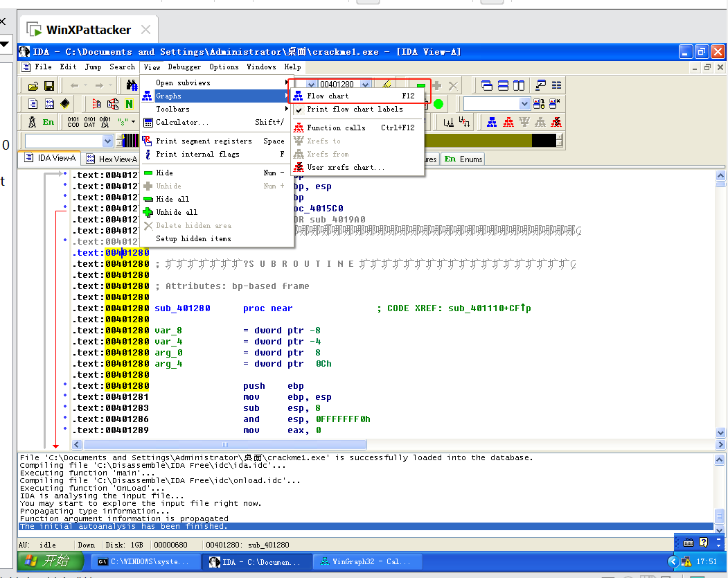Switch to the Enums tab
728x578 pixels.
[x=463, y=159]
